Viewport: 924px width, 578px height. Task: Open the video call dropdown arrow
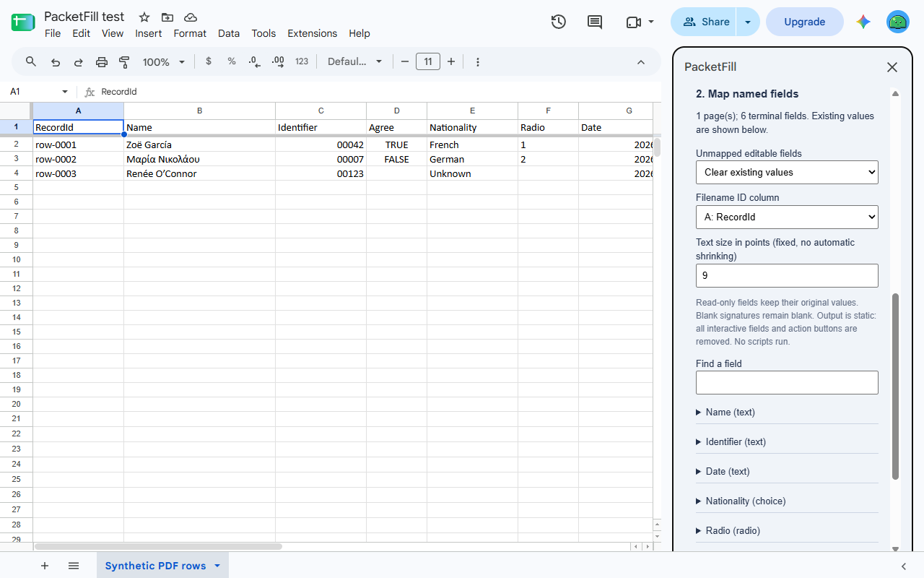pos(651,22)
